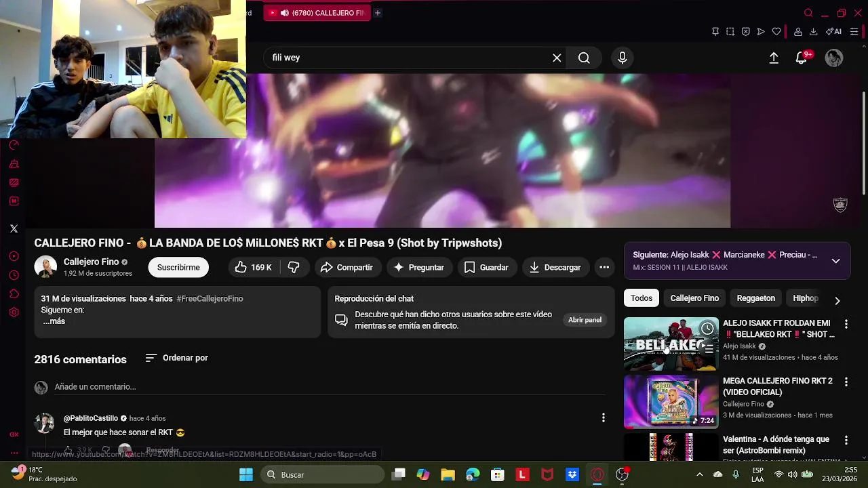Screen dimensions: 868x488
Task: Click @PablitoCastillo username
Action: 91,418
